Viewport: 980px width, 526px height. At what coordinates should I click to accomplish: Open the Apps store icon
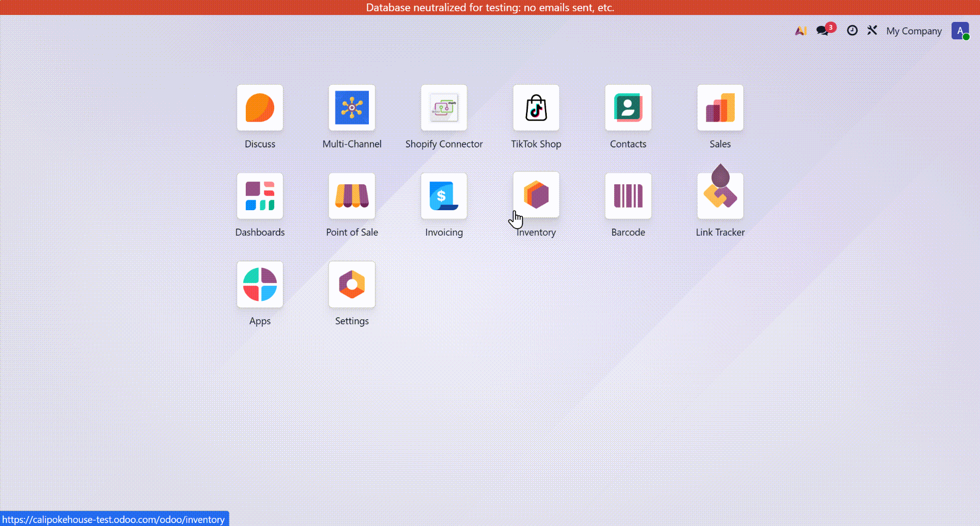[x=260, y=284]
